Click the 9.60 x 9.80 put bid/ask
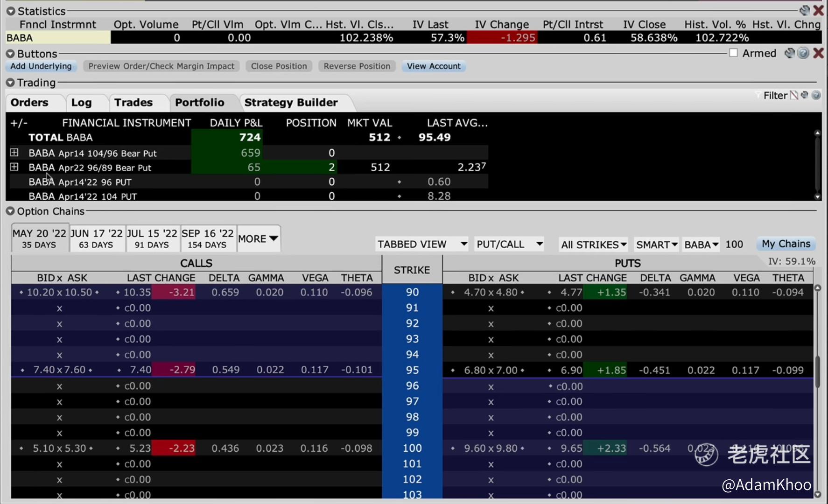The image size is (828, 504). click(491, 448)
